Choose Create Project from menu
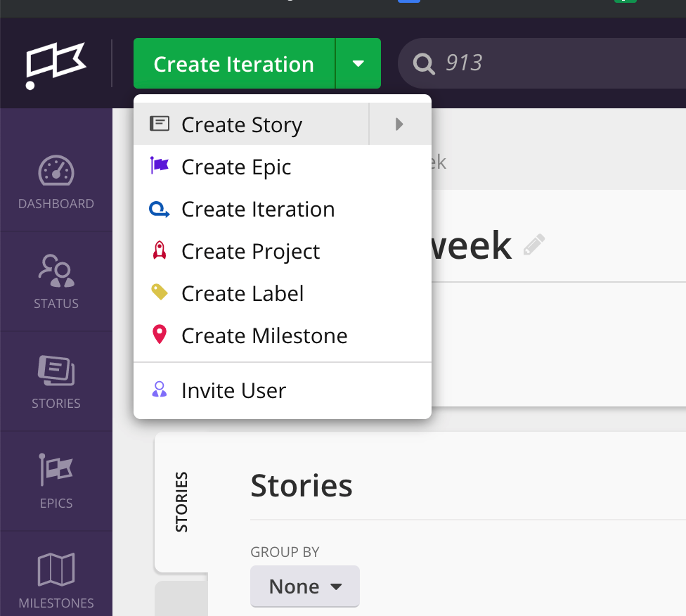The image size is (686, 616). pyautogui.click(x=282, y=251)
